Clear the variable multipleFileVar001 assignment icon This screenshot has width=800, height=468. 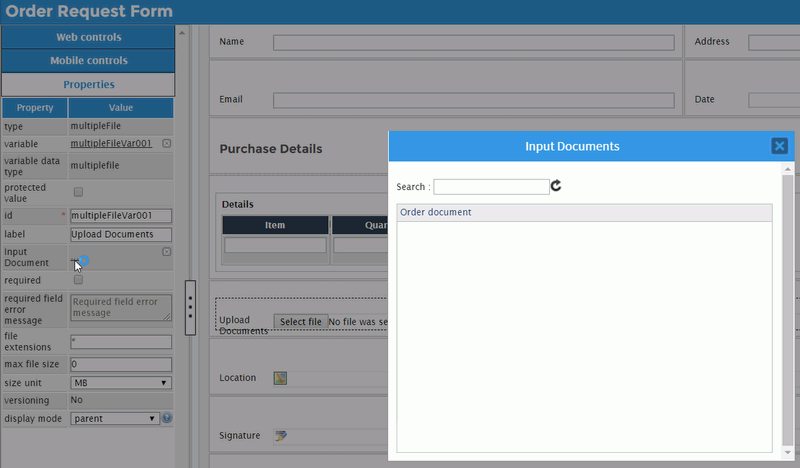(166, 144)
